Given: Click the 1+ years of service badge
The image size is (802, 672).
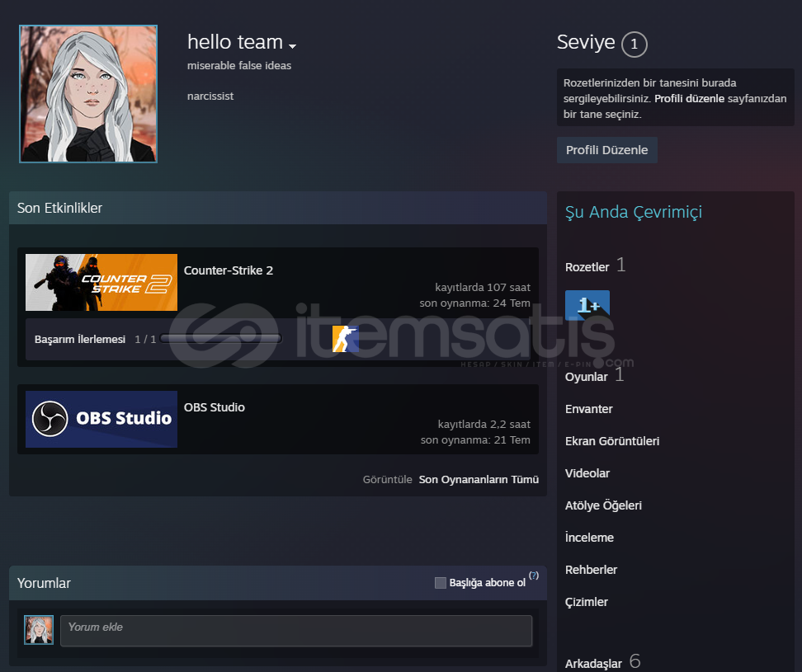Looking at the screenshot, I should (587, 305).
